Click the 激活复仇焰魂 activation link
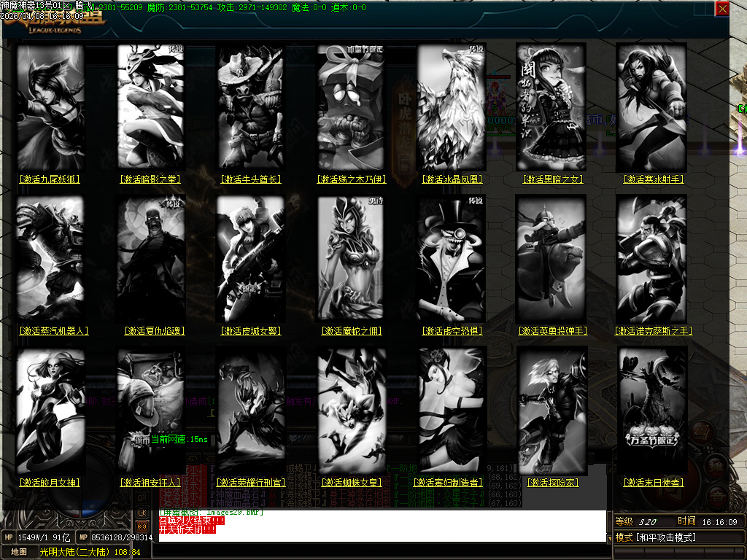 (153, 331)
